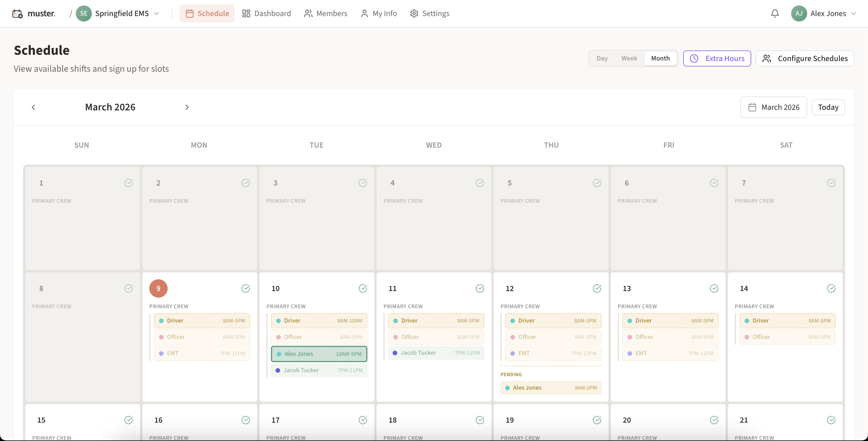Image resolution: width=868 pixels, height=441 pixels.
Task: Click check-circle icon on March 18
Action: (x=480, y=420)
